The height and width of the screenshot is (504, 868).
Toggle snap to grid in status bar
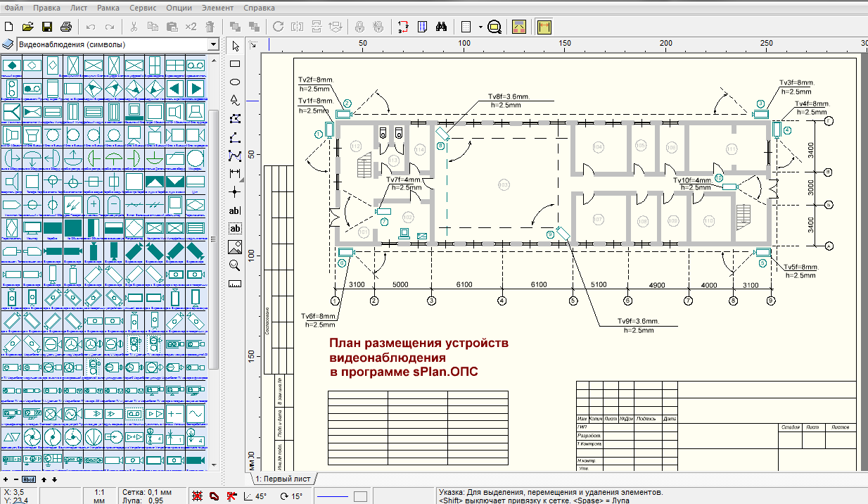pyautogui.click(x=198, y=496)
